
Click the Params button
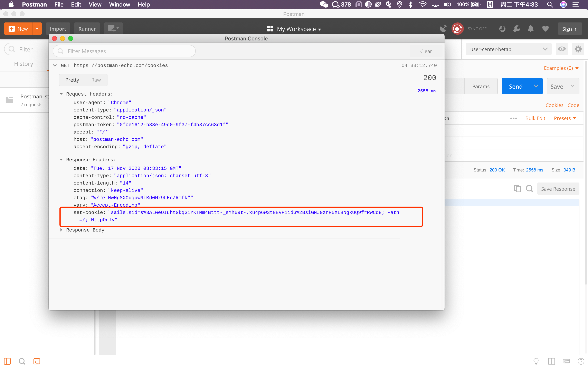(x=481, y=86)
